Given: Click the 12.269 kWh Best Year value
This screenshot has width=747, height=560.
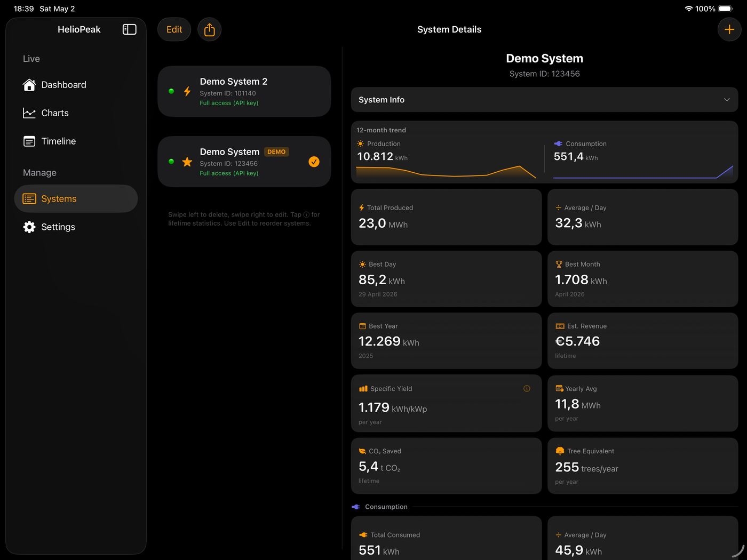Looking at the screenshot, I should [389, 342].
